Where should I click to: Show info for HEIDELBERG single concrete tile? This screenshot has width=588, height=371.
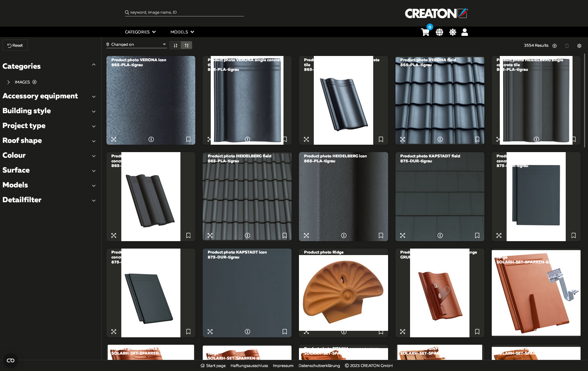(537, 139)
